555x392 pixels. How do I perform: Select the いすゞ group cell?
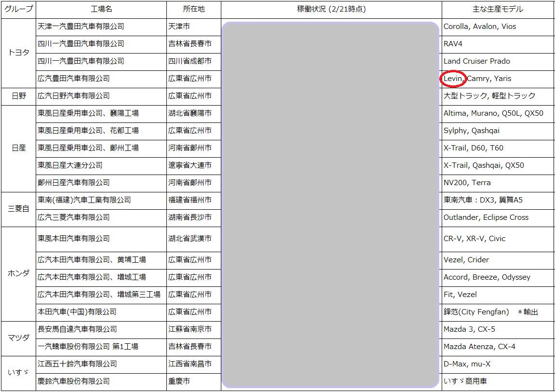coord(18,373)
